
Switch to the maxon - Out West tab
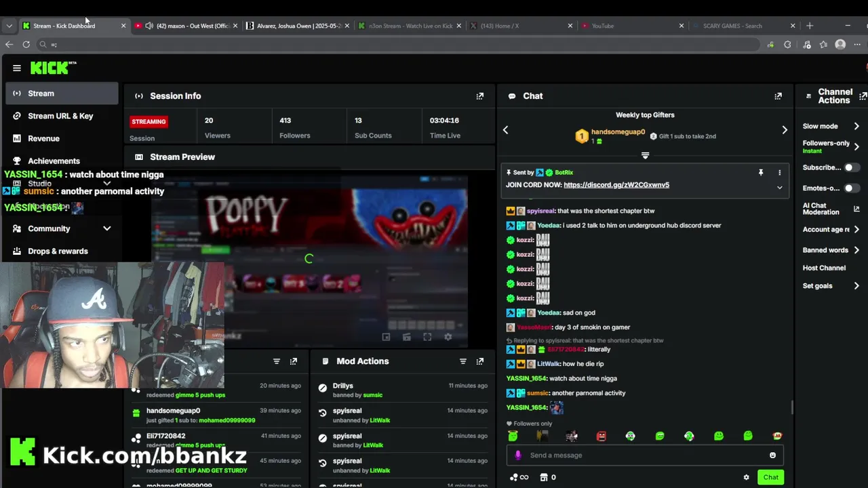pyautogui.click(x=186, y=26)
